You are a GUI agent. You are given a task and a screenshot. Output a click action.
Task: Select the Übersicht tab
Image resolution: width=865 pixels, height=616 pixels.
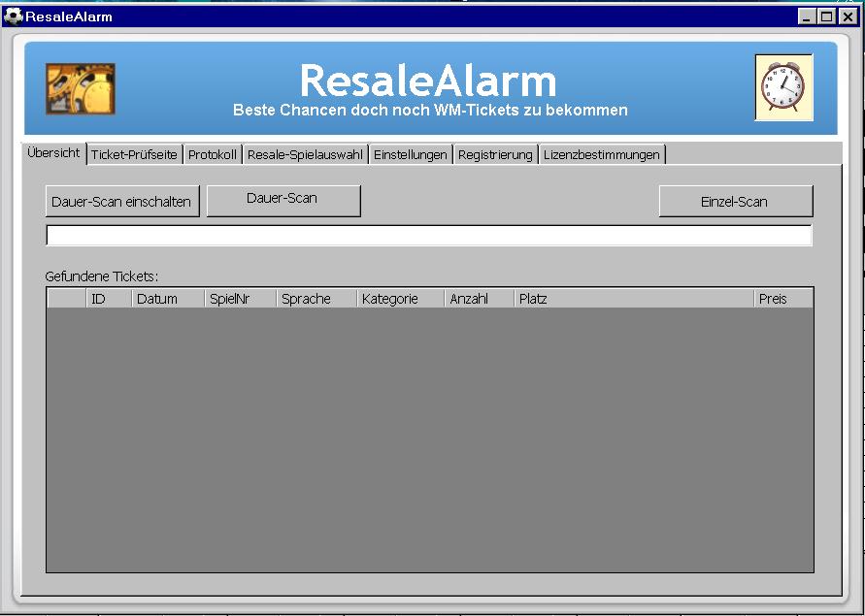coord(54,153)
